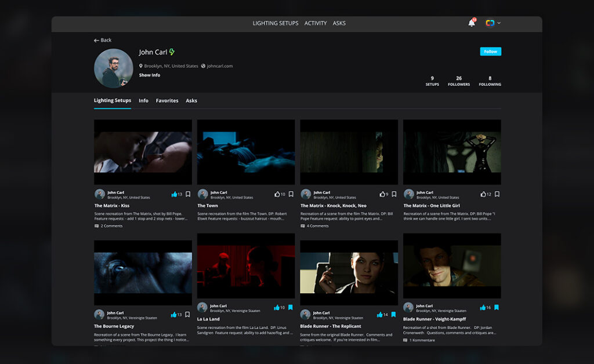Toggle like on The Bourne Legacy
The height and width of the screenshot is (364, 594).
pos(174,314)
